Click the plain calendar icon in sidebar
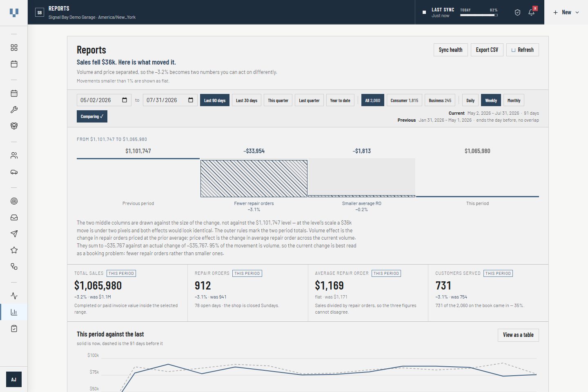The width and height of the screenshot is (588, 392). (14, 64)
